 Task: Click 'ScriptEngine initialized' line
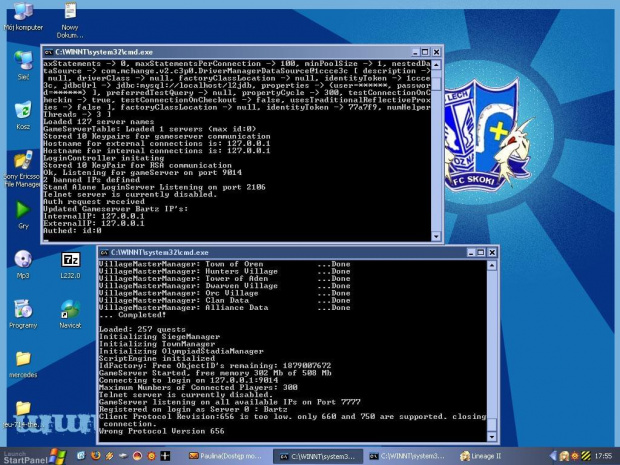tap(157, 358)
